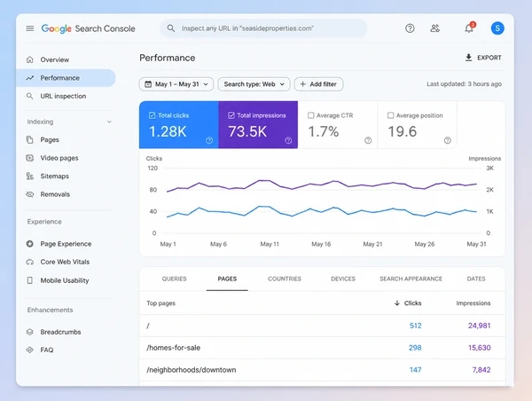Switch to the Queries tab
This screenshot has width=532, height=401.
coord(175,279)
